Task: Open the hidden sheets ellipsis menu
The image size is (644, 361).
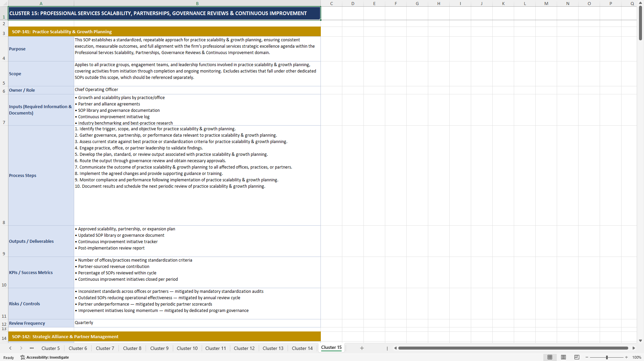Action: click(x=32, y=348)
